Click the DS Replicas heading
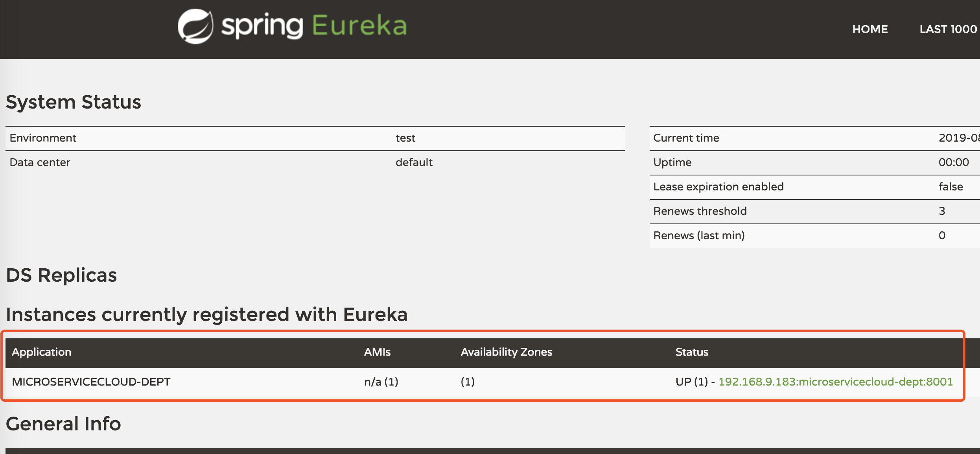Image resolution: width=980 pixels, height=454 pixels. [62, 275]
